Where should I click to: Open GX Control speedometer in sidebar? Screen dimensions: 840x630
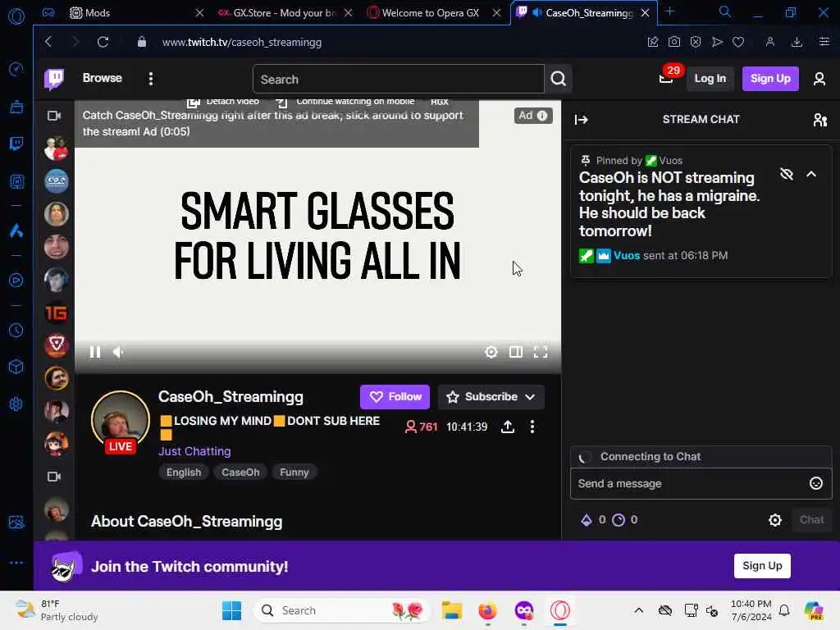16,69
